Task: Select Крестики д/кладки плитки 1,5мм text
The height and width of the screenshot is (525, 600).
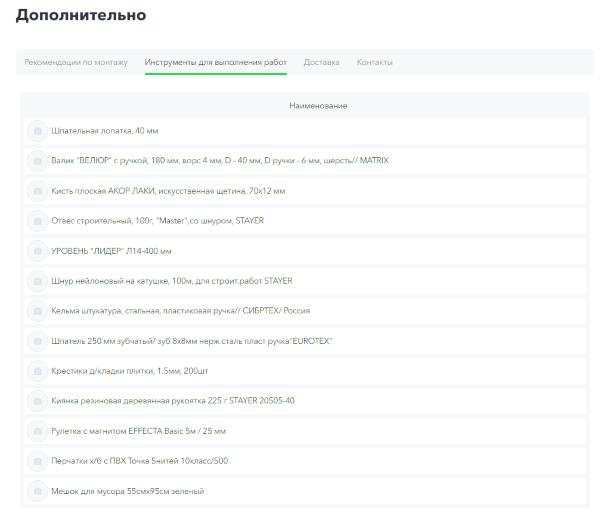Action: click(x=129, y=371)
